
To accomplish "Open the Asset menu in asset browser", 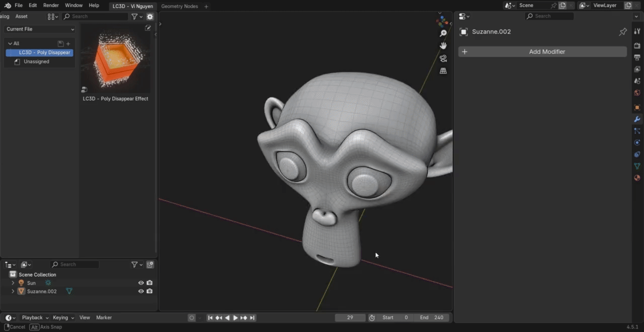I will pyautogui.click(x=21, y=17).
